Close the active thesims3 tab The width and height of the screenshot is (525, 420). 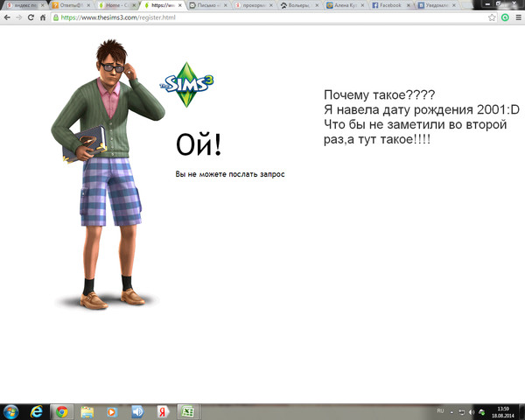(x=179, y=5)
